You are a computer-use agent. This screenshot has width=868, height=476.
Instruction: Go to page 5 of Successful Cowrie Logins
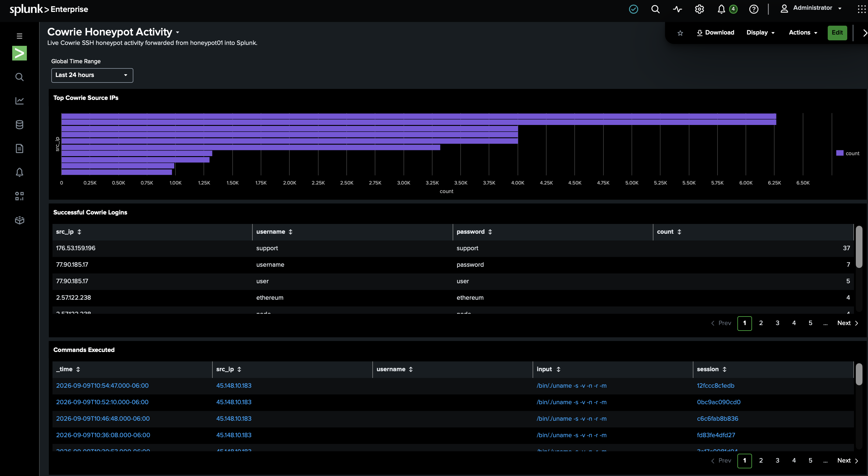point(810,323)
